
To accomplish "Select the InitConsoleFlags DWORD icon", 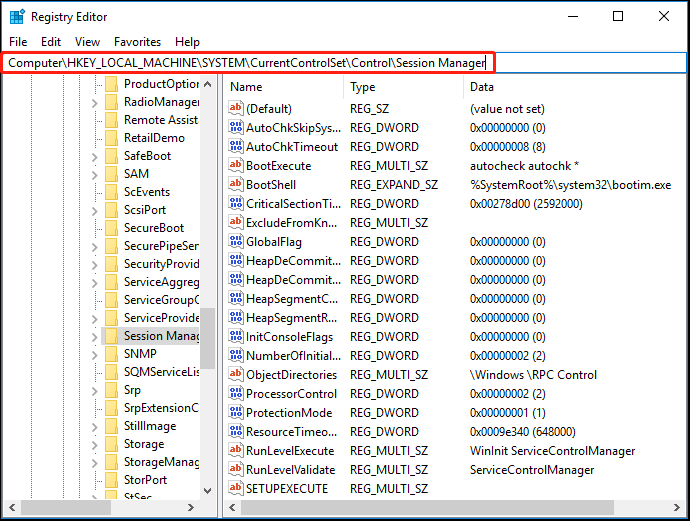I will click(236, 337).
